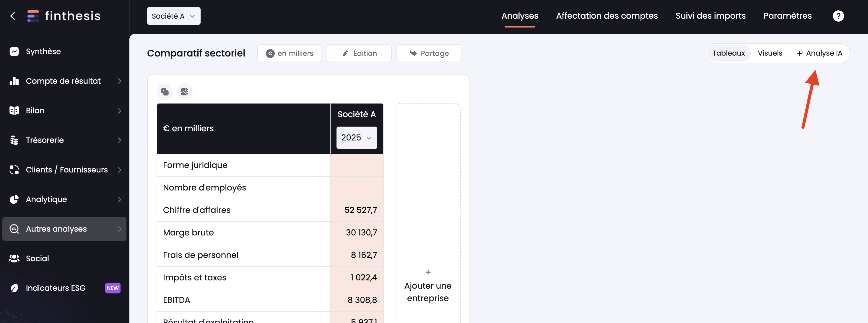Click the Comparatif sectoriel title

pyautogui.click(x=196, y=53)
